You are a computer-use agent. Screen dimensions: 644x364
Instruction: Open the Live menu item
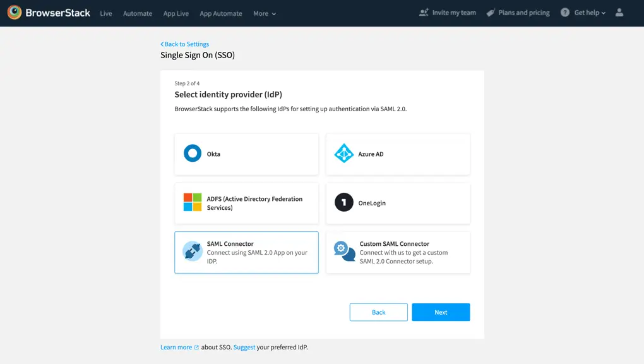pos(106,13)
